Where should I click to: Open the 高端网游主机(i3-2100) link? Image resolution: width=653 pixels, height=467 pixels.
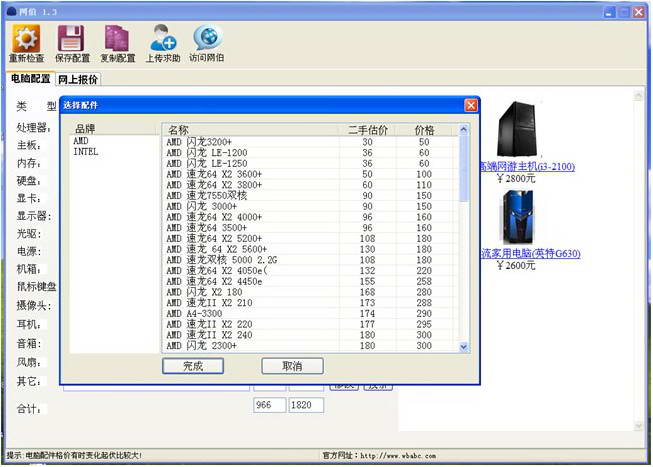(x=527, y=167)
